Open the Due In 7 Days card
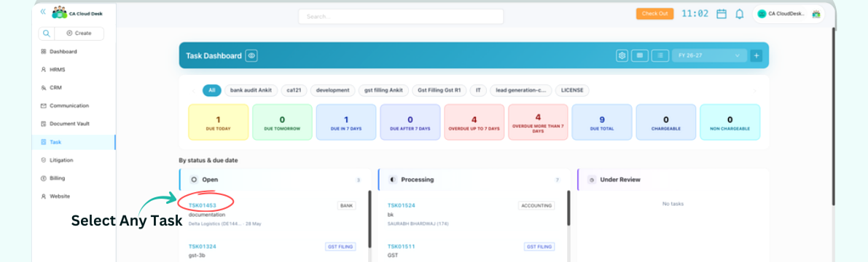 346,122
